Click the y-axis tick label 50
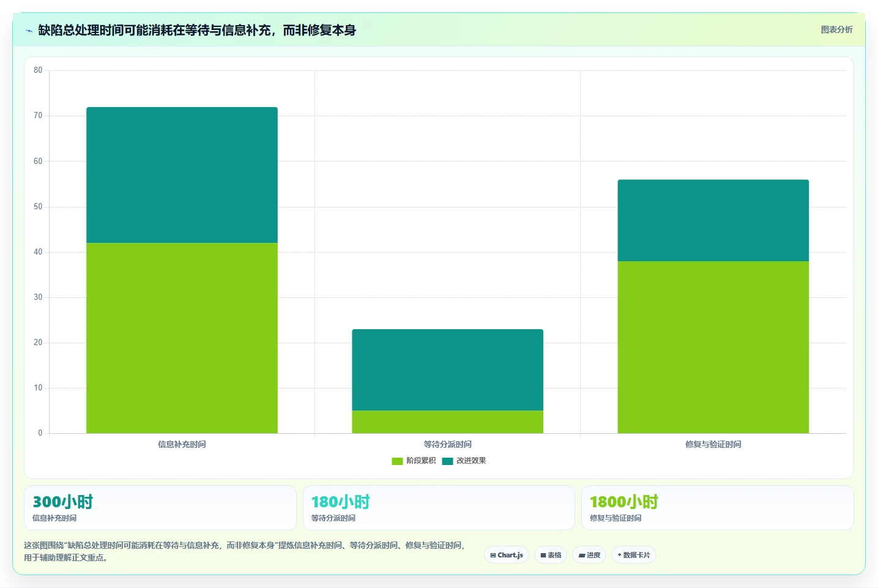 pos(38,207)
